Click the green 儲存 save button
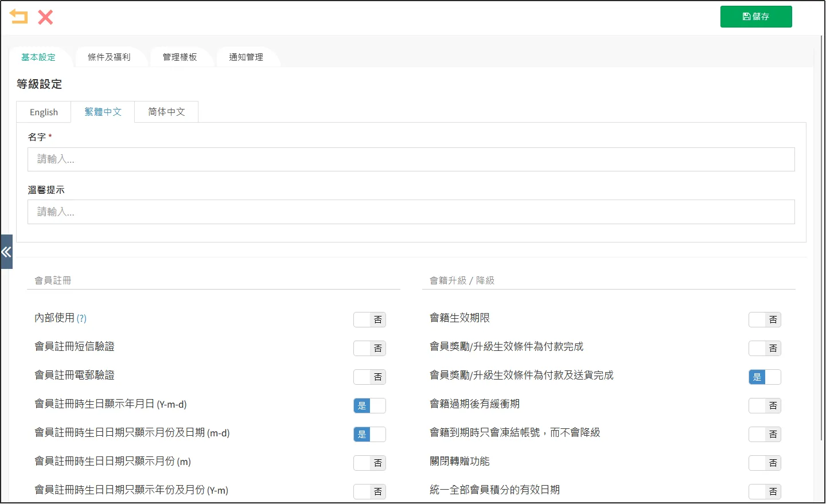 pyautogui.click(x=755, y=17)
